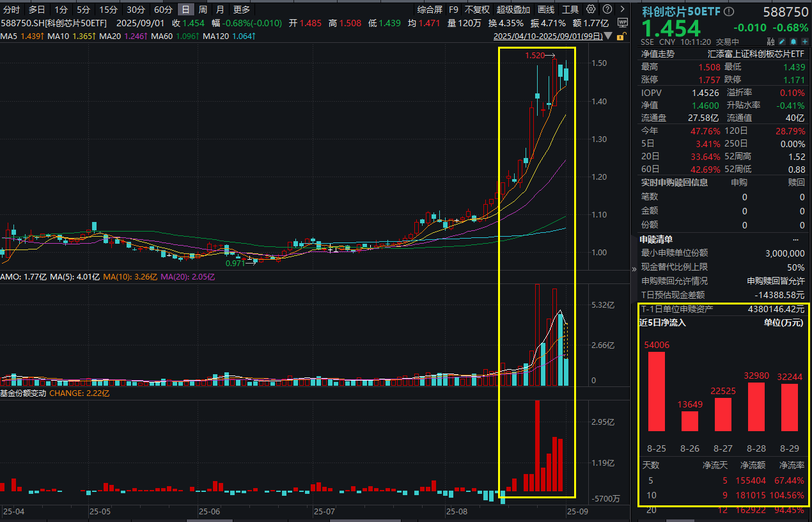Toggle 超级叠加 overlay option
This screenshot has height=522, width=812.
point(513,10)
